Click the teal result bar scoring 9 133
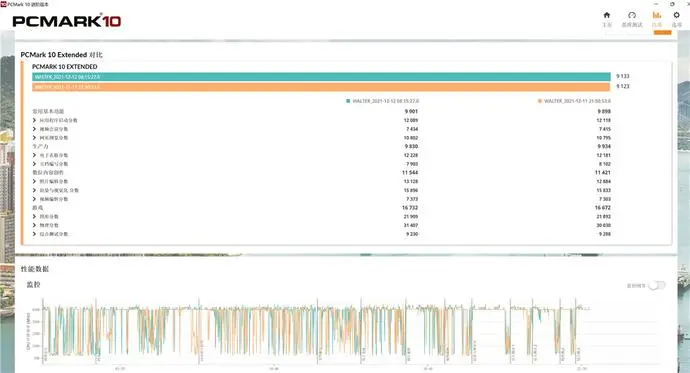The height and width of the screenshot is (373, 690). tap(321, 77)
